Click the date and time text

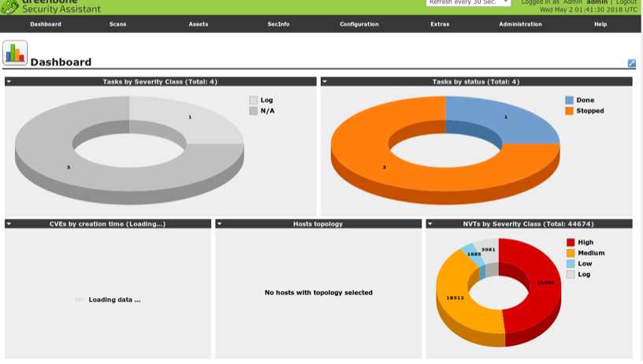pos(589,9)
